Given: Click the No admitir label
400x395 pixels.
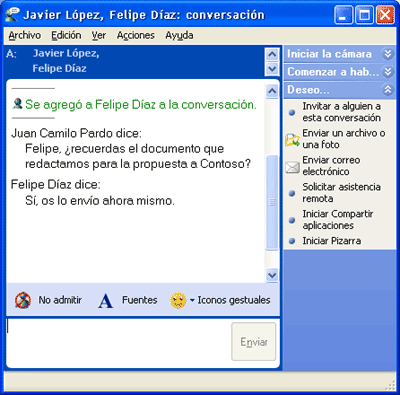Looking at the screenshot, I should [x=60, y=300].
